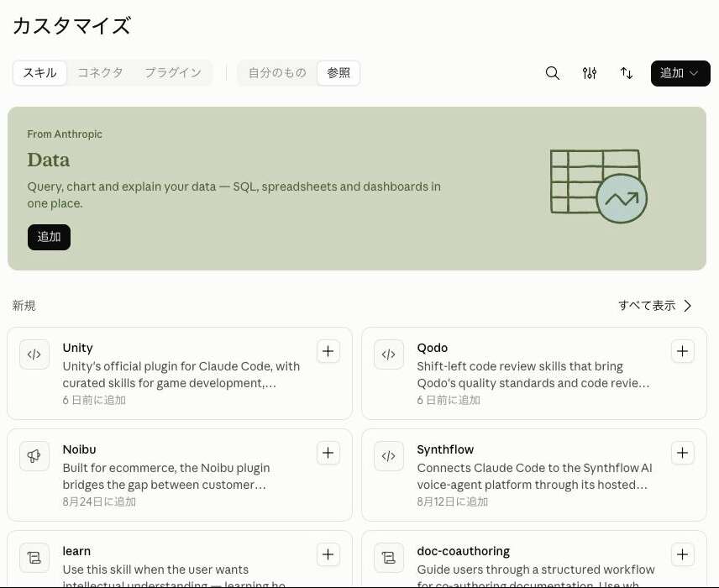The height and width of the screenshot is (588, 719).
Task: Click the sort arrows icon
Action: [627, 73]
